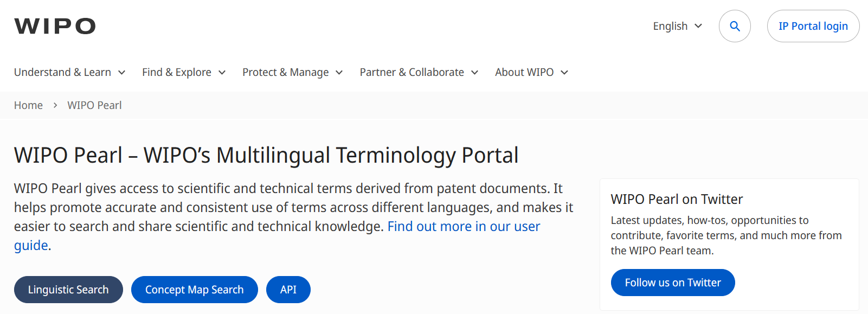Image resolution: width=868 pixels, height=314 pixels.
Task: Click the Linguistic Search button
Action: pyautogui.click(x=68, y=290)
